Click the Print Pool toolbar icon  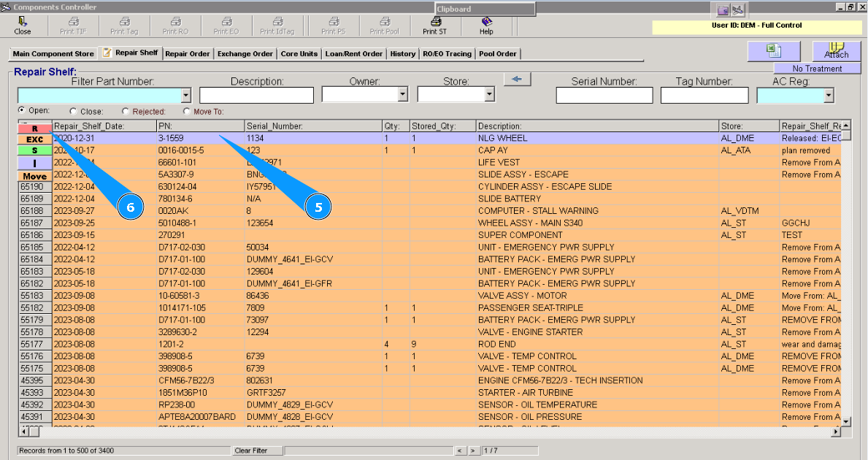click(385, 26)
